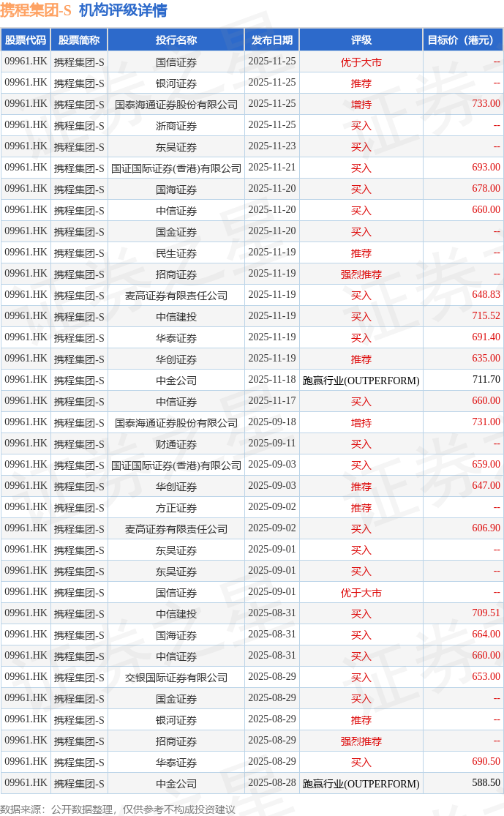Select 财通证券 cell

click(x=176, y=444)
